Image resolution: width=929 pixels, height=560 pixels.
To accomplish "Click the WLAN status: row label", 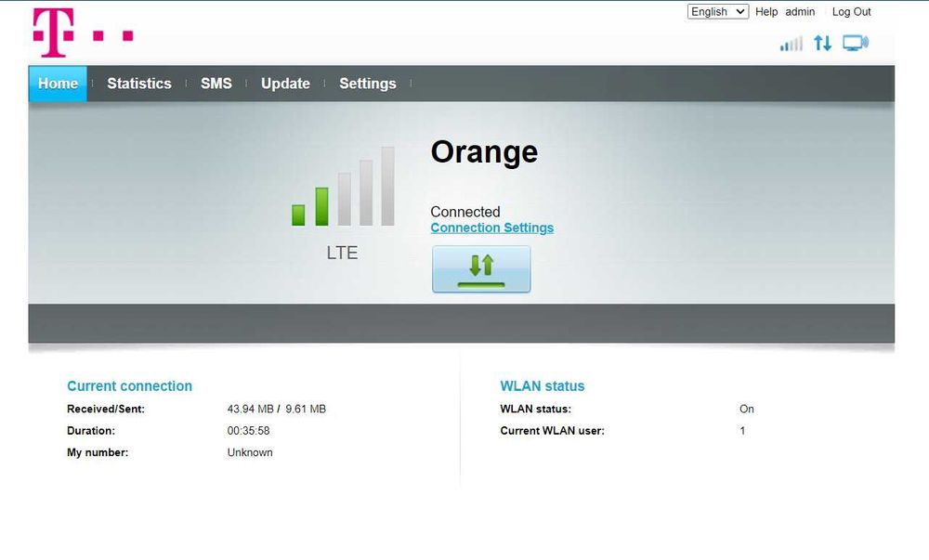I will coord(536,409).
